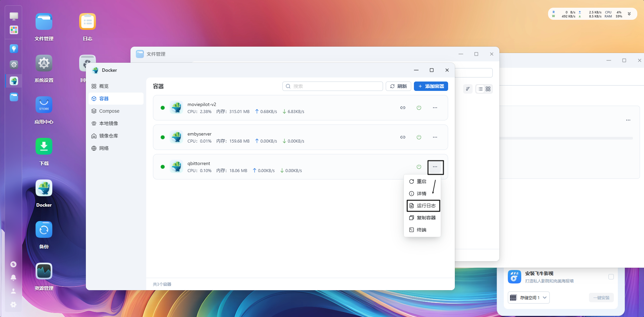Launch the 资源管理 monitor icon
Screen dimensions: 644x317
pyautogui.click(x=44, y=271)
